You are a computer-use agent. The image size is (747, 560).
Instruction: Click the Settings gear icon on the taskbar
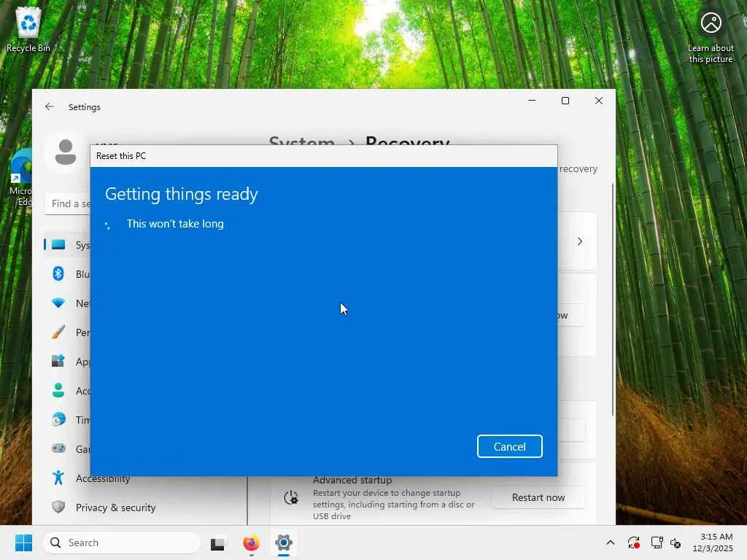pyautogui.click(x=284, y=542)
